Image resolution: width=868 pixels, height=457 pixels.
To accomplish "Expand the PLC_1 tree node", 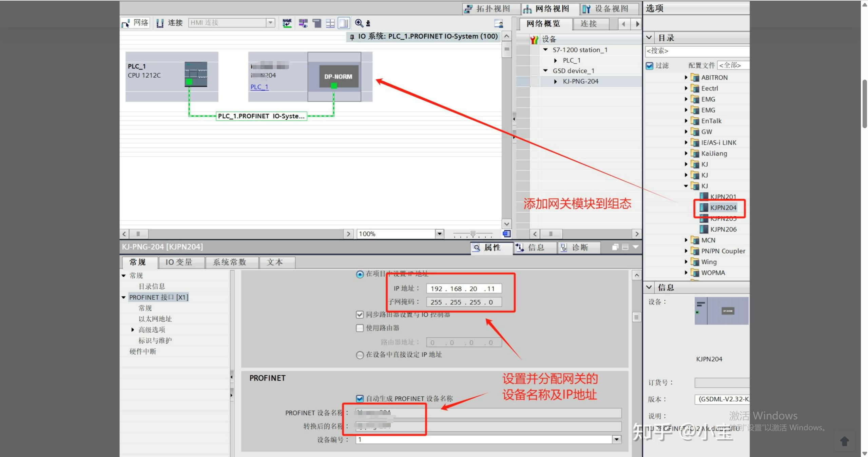I will coord(555,60).
